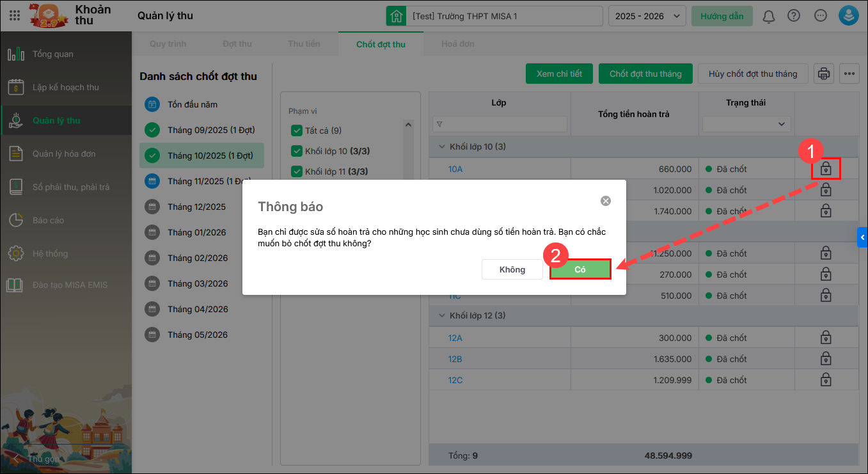Click the lock icon in the 11.250.000 row
868x474 pixels.
pos(826,253)
